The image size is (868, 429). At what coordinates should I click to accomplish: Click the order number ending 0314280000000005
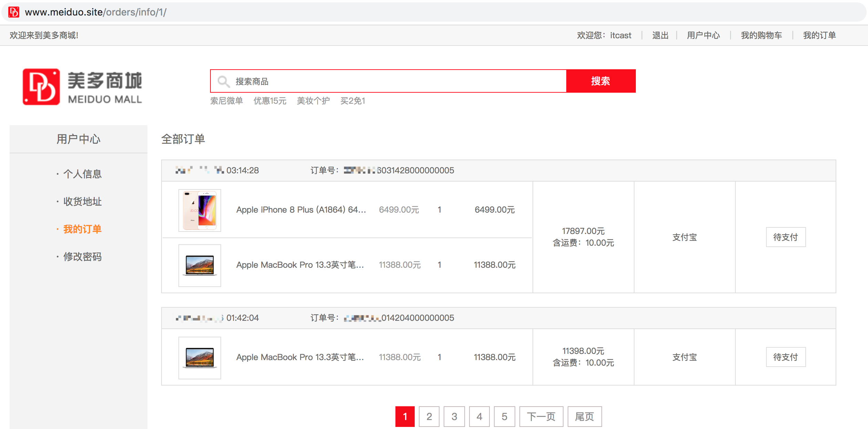[x=399, y=170]
